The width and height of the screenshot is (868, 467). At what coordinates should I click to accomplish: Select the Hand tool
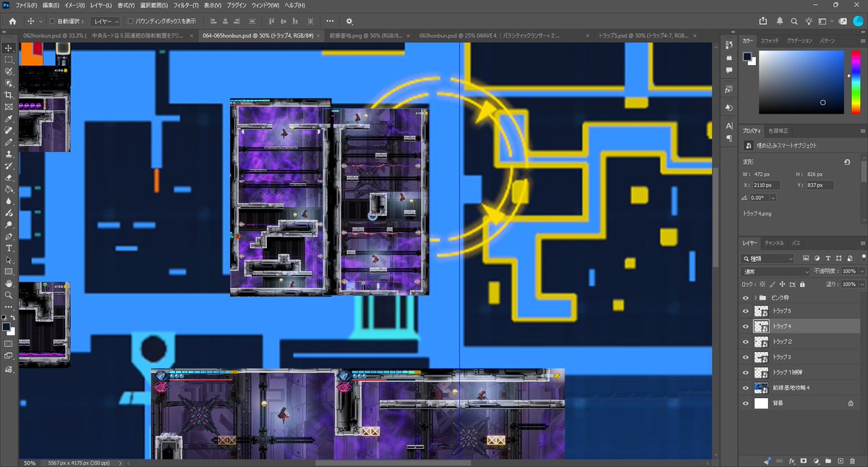click(9, 283)
